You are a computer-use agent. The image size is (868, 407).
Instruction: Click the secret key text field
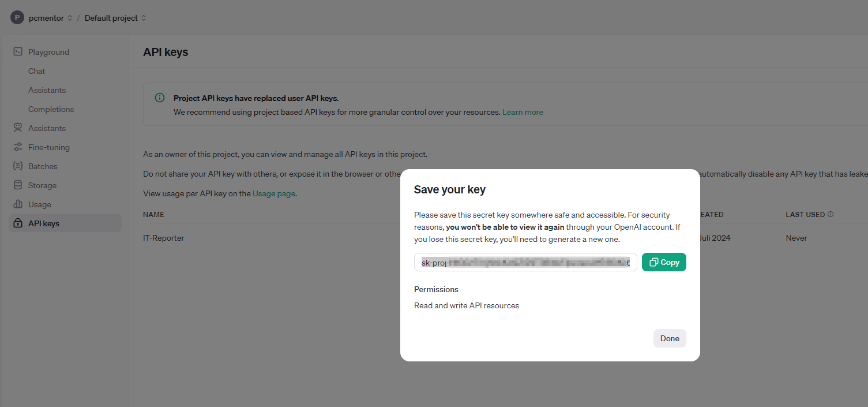525,262
